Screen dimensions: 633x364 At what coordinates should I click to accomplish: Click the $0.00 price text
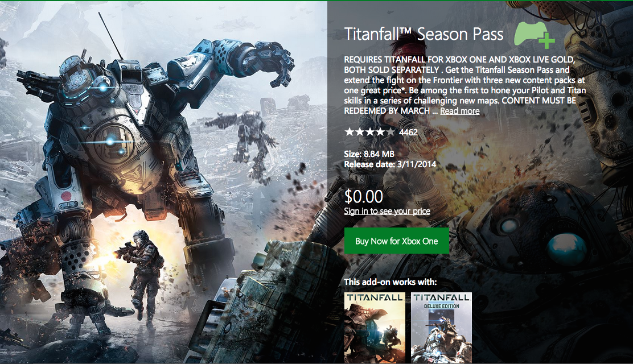pos(363,197)
